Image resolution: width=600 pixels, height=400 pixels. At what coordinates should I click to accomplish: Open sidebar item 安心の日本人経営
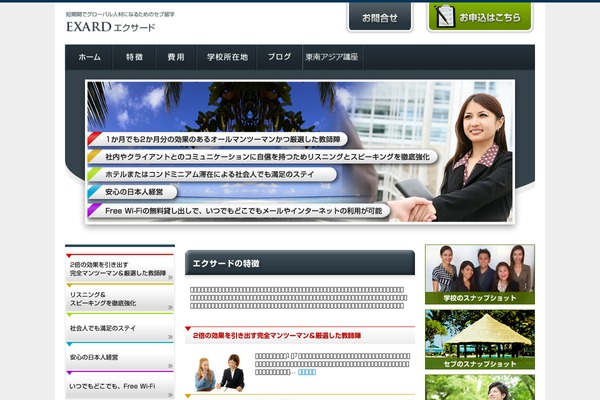[120, 357]
